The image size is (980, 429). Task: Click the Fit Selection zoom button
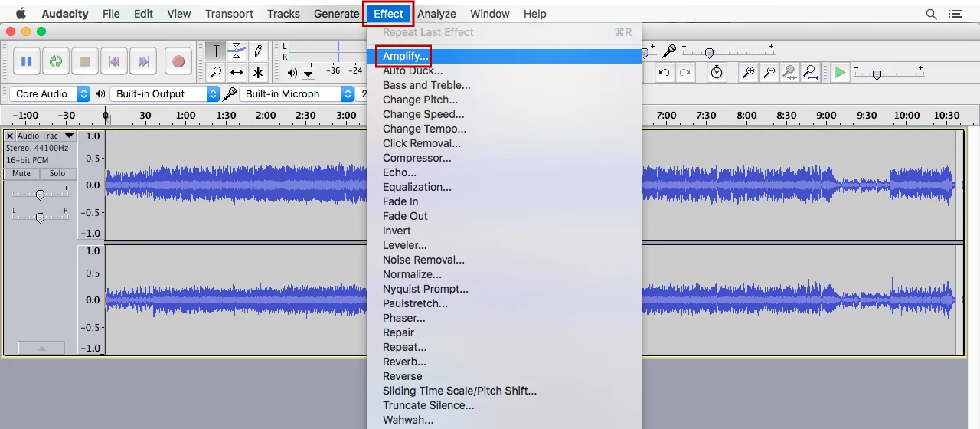point(789,73)
